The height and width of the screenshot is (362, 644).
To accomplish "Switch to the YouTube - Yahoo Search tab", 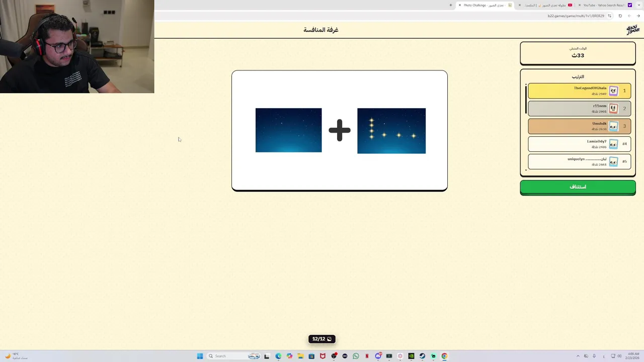I will (605, 5).
